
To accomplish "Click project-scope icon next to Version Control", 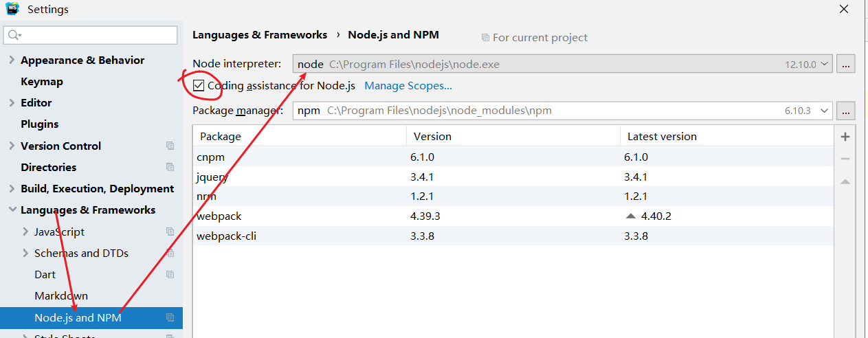I will 170,146.
